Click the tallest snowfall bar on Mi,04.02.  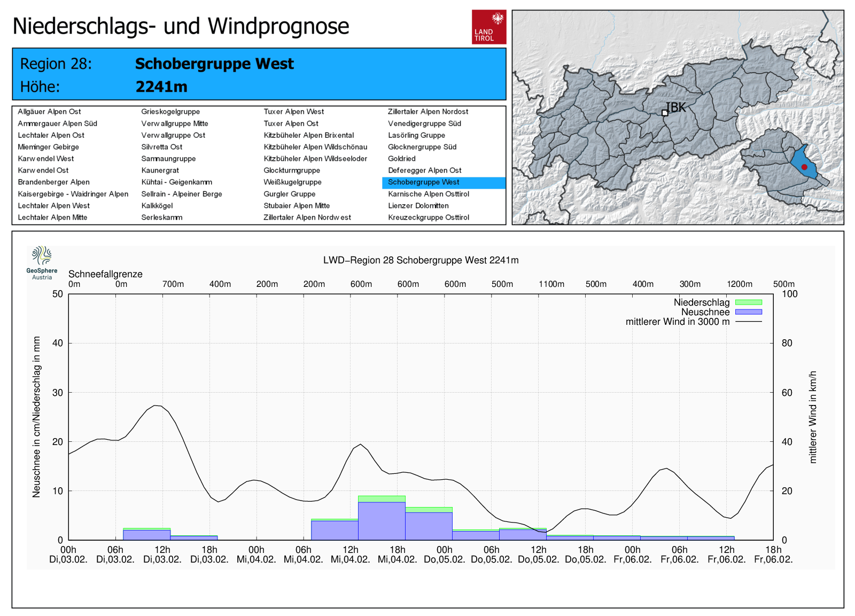click(x=382, y=520)
